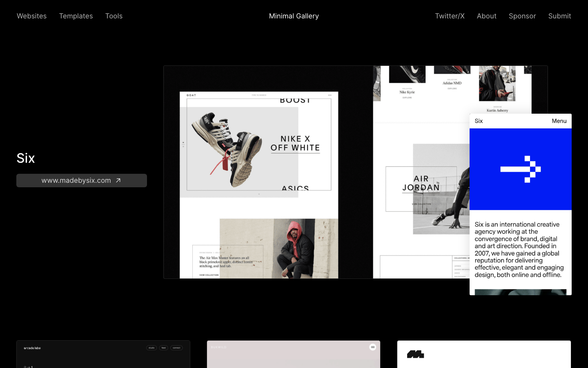Click the connect pill on arcade labs card

[176, 348]
